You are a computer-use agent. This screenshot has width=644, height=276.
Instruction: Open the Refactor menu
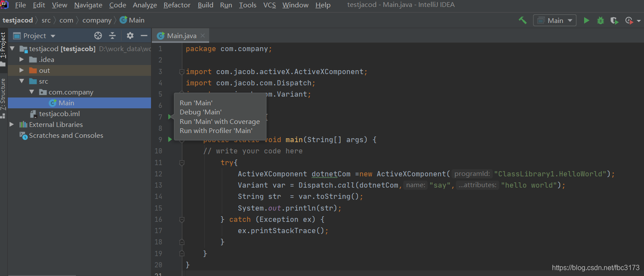(x=177, y=5)
